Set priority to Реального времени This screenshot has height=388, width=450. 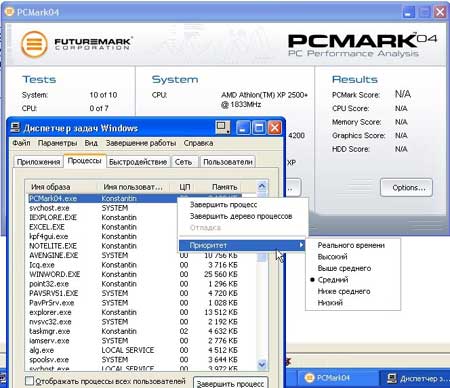point(353,245)
